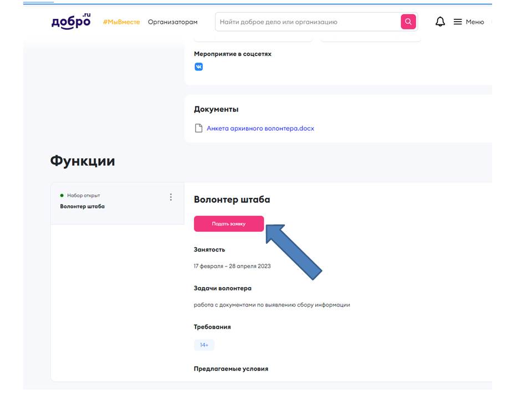The image size is (532, 399).
Task: Open the hamburger Меню icon
Action: point(458,22)
